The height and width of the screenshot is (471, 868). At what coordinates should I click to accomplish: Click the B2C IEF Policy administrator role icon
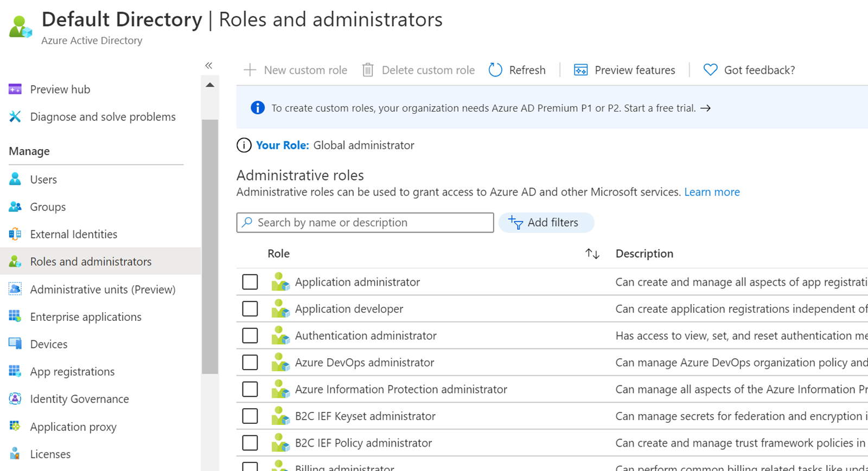(280, 443)
